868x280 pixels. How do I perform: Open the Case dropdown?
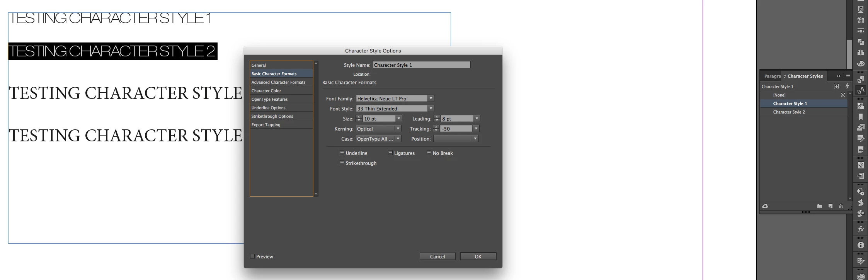pos(378,139)
